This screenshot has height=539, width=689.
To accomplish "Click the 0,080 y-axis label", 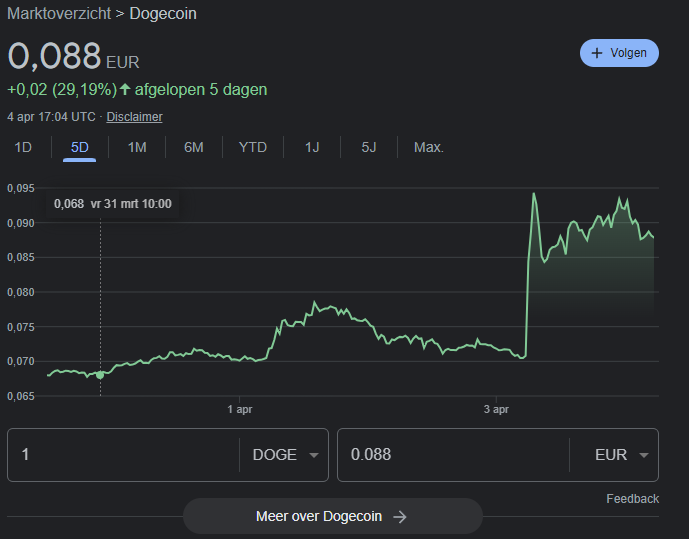I will pyautogui.click(x=21, y=292).
